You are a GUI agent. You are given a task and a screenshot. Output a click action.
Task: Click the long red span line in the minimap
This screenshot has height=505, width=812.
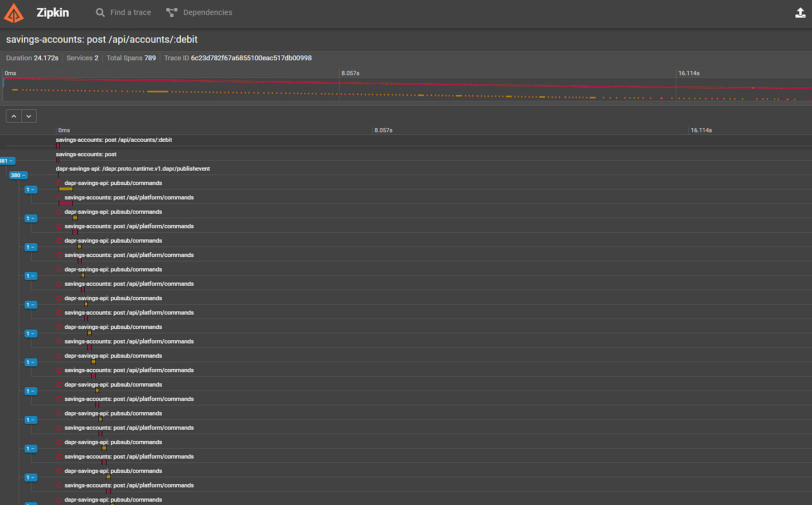click(407, 84)
